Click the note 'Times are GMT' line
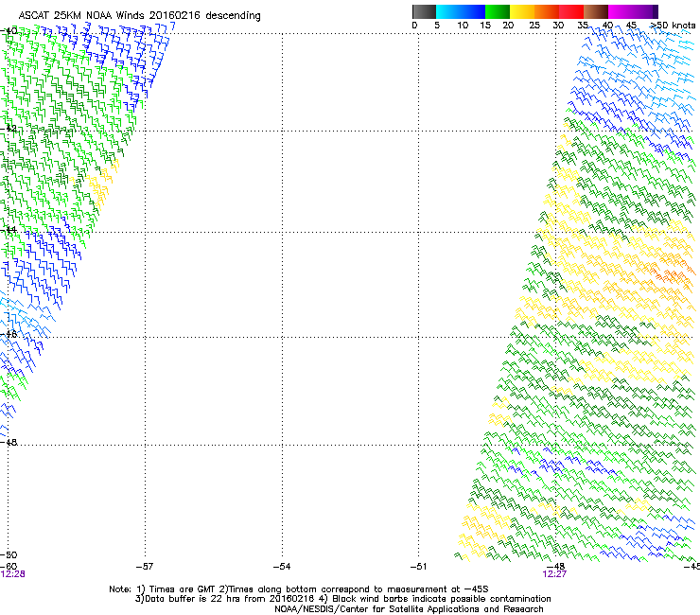Viewport: 700px width, 615px height. [x=299, y=589]
